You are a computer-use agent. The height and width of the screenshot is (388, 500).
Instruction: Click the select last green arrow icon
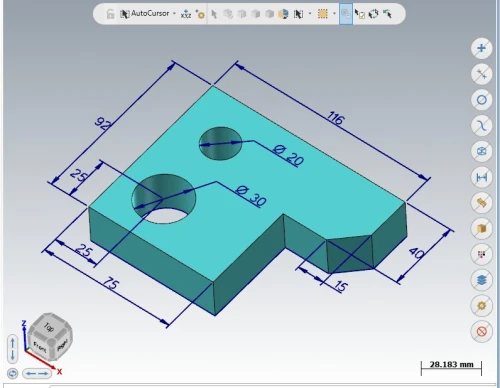[387, 14]
